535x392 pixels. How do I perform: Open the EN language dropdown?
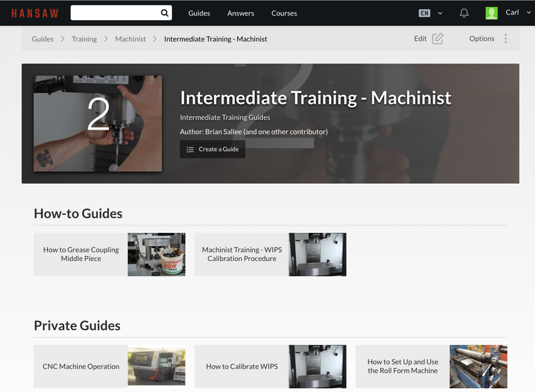coord(430,13)
